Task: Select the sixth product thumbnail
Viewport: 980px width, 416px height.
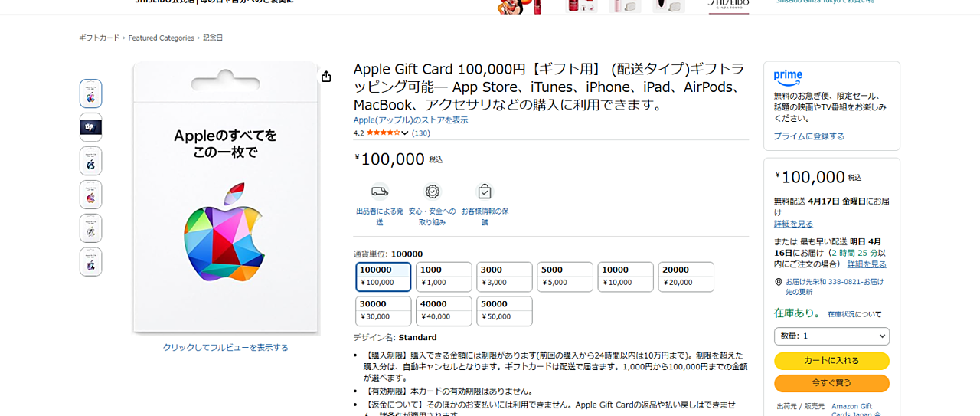Action: [90, 262]
